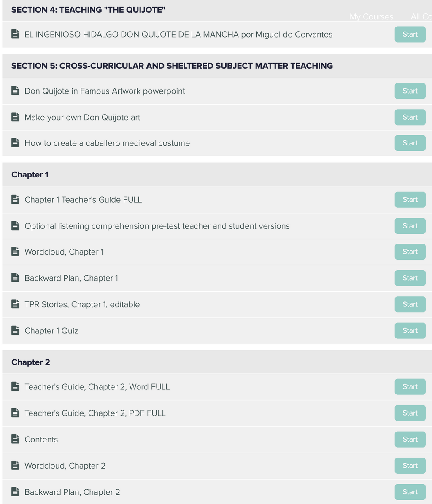Select the Chapter 2 section header

(x=217, y=362)
